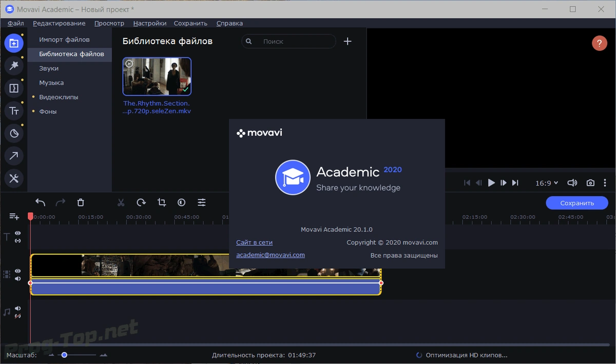Undo the last action
Screen dimensions: 616x364
coord(40,203)
